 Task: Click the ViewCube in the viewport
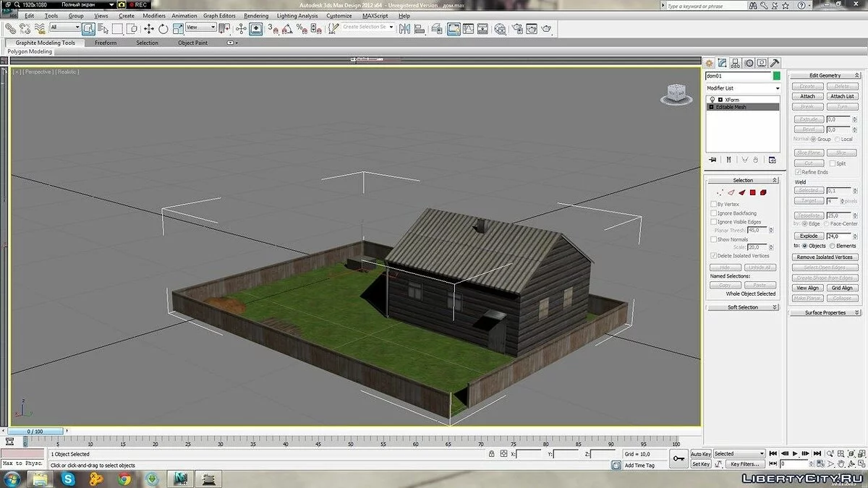[x=675, y=93]
